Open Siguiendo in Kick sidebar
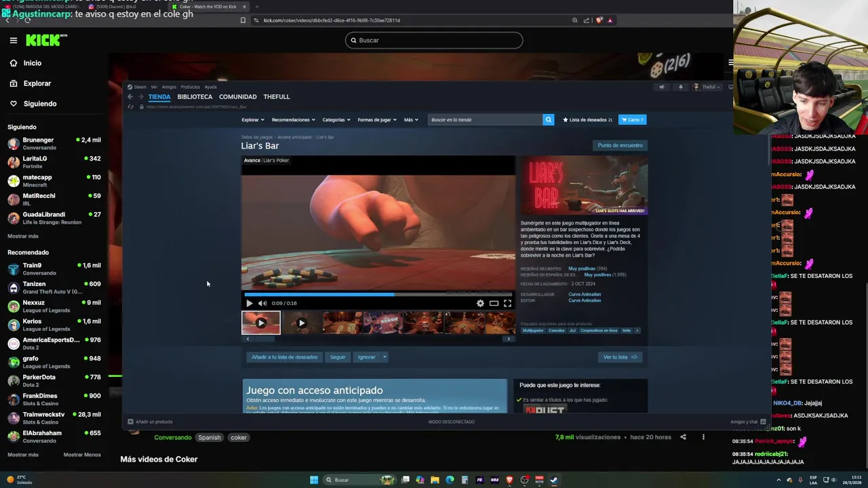Viewport: 868px width, 488px height. click(x=39, y=104)
